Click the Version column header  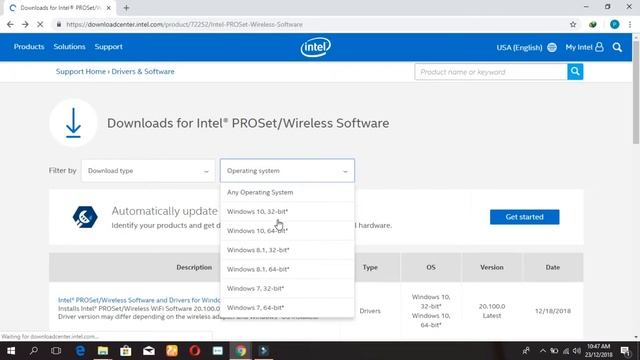click(492, 267)
